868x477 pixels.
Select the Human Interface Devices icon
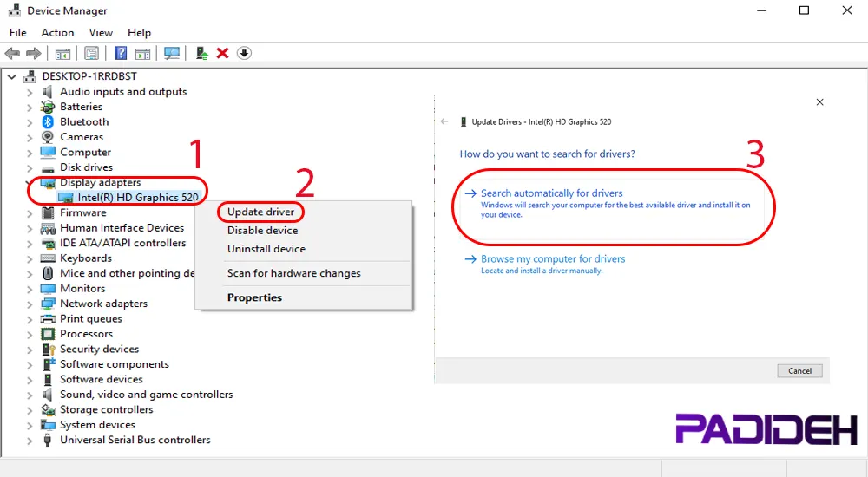pyautogui.click(x=48, y=228)
